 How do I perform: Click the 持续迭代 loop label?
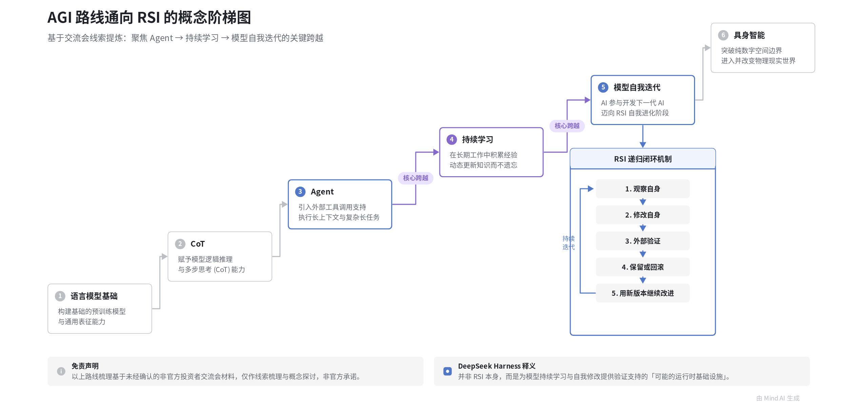(569, 243)
